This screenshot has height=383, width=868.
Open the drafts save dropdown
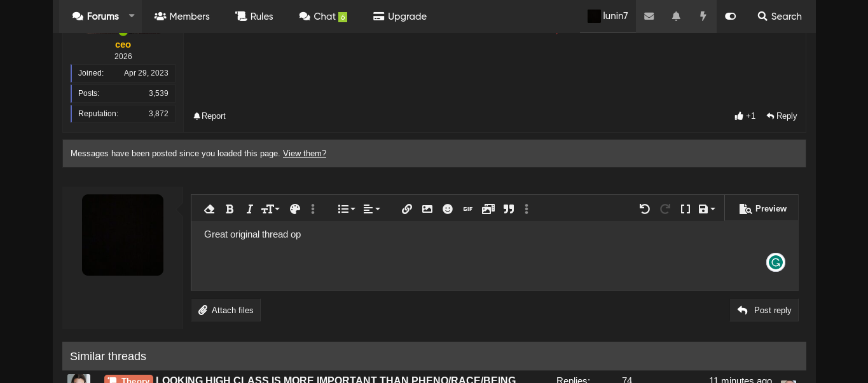point(707,209)
